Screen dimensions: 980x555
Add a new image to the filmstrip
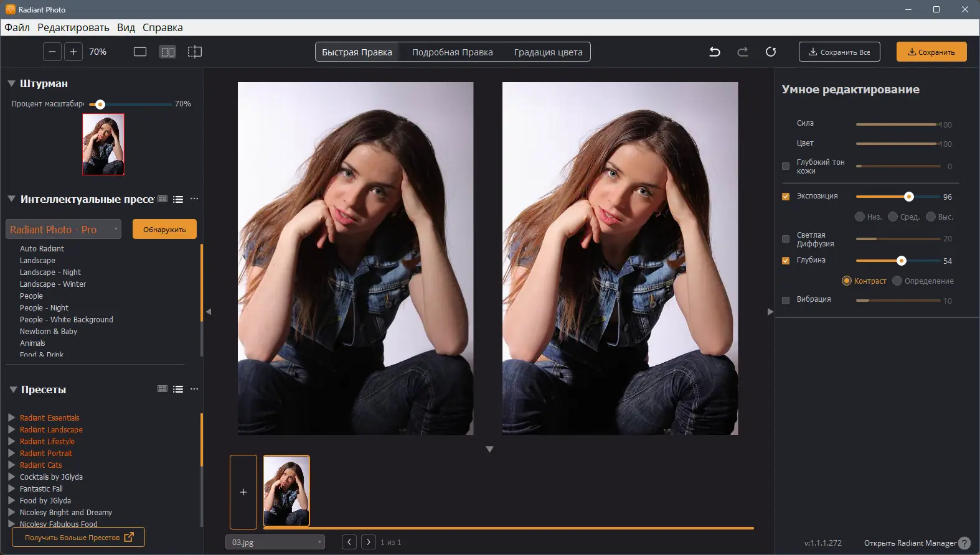[x=243, y=492]
